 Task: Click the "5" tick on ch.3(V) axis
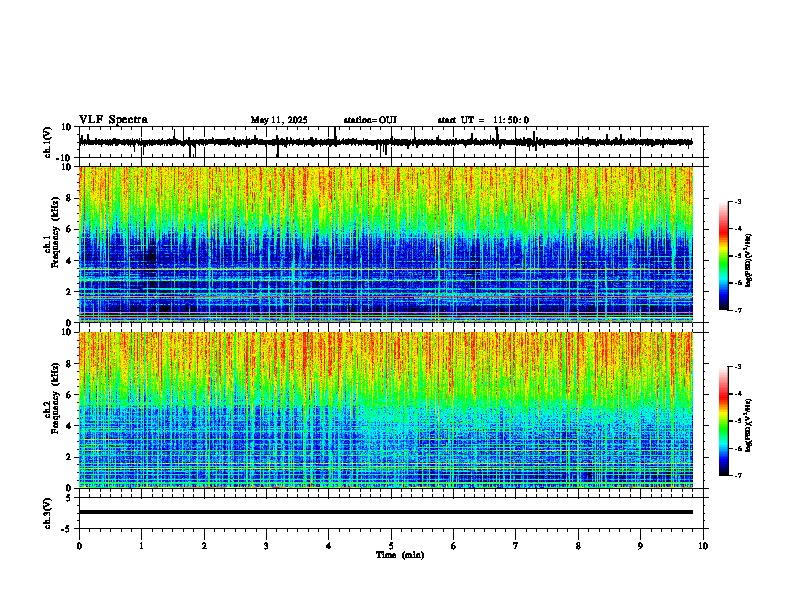[69, 497]
